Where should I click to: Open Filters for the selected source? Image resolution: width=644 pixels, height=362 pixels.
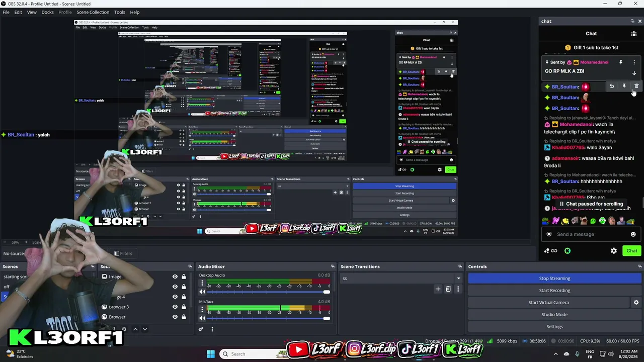pyautogui.click(x=123, y=253)
